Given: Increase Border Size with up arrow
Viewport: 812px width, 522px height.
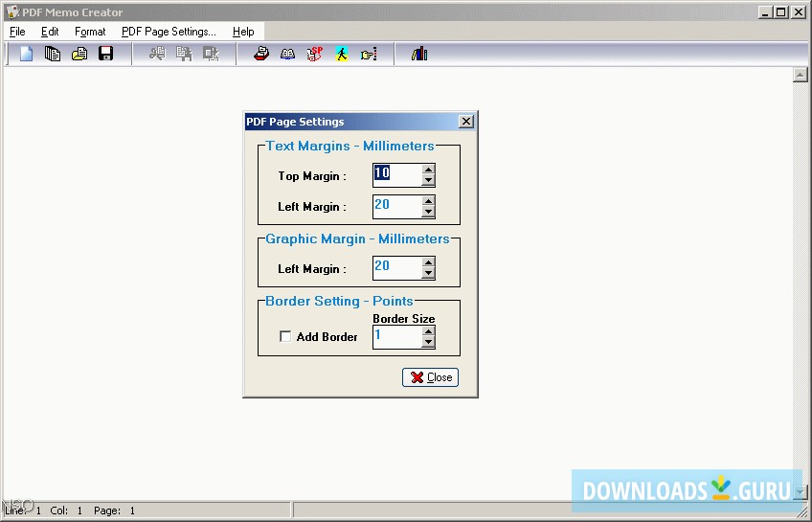Looking at the screenshot, I should [428, 331].
